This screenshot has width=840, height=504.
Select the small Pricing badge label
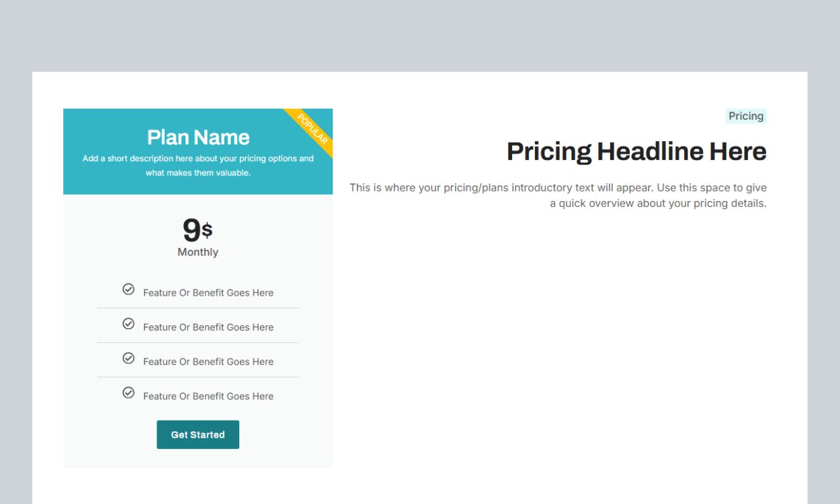click(746, 116)
